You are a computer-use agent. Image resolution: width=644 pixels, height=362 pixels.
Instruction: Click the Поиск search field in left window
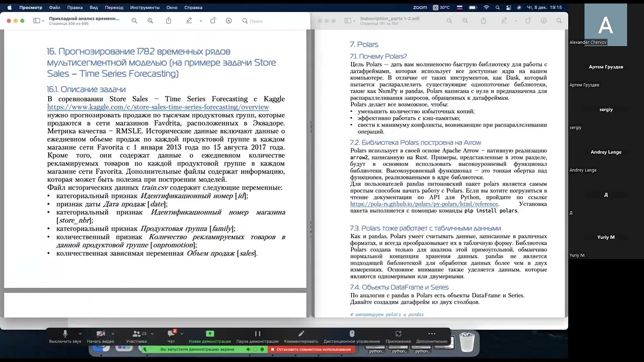pyautogui.click(x=274, y=21)
